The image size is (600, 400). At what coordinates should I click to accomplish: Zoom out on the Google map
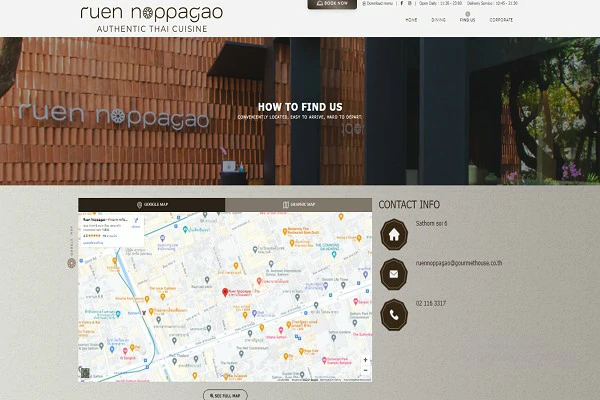[365, 370]
